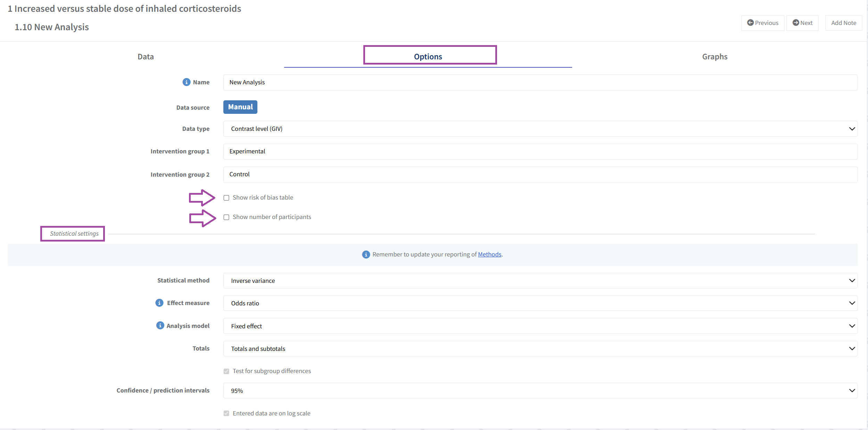
Task: Click the Add Note button
Action: [x=843, y=23]
